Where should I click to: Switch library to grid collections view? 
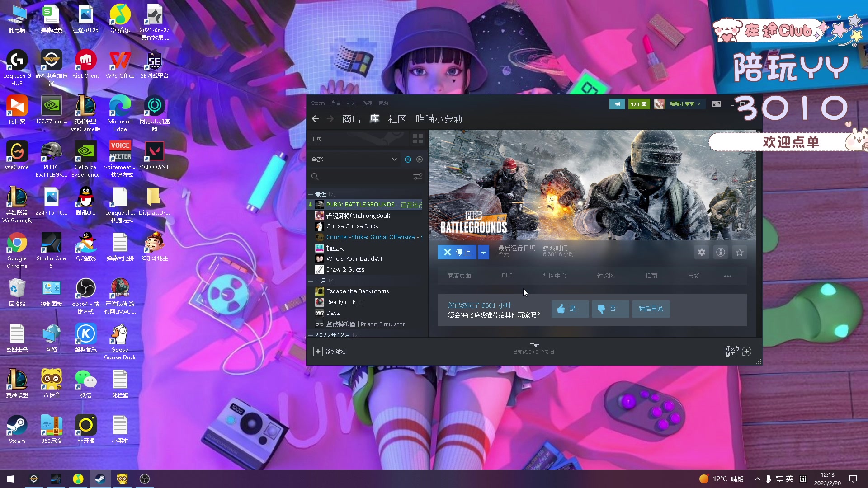pyautogui.click(x=417, y=139)
